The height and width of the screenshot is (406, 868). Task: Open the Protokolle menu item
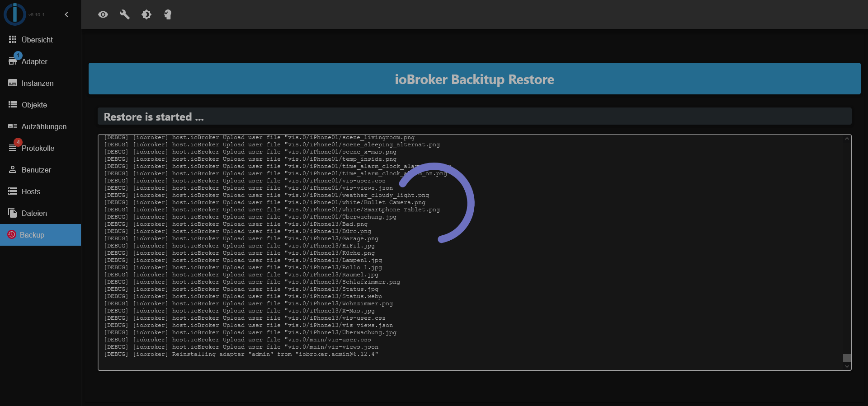40,148
